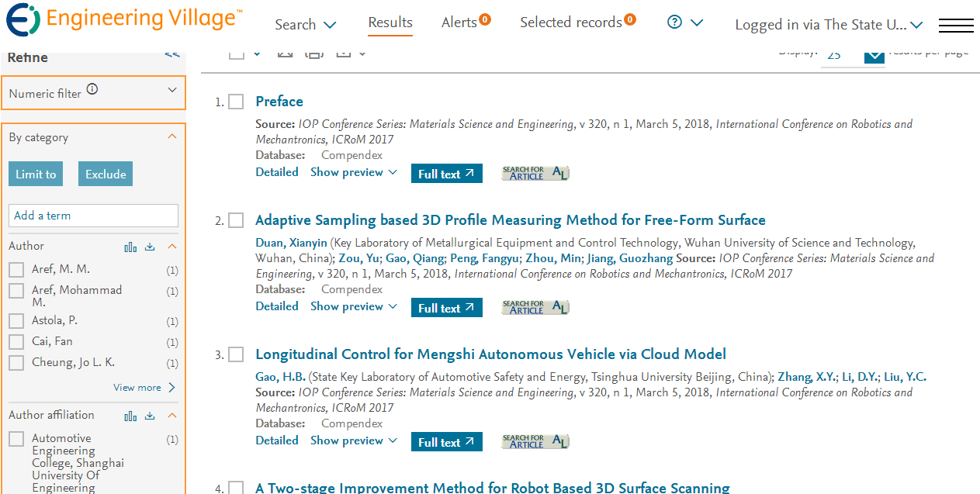Open the Search dropdown menu
The image size is (980, 494).
point(306,25)
